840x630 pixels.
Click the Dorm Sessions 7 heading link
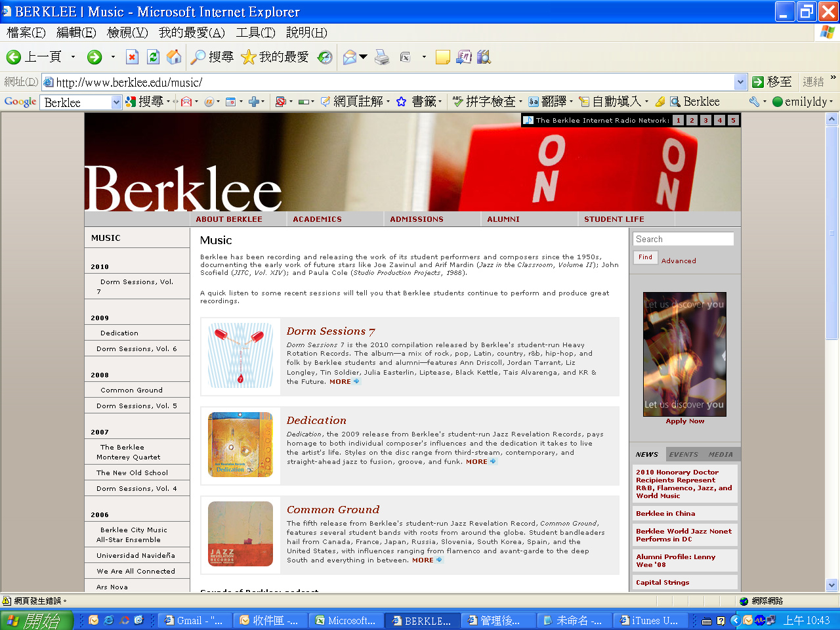click(x=331, y=331)
